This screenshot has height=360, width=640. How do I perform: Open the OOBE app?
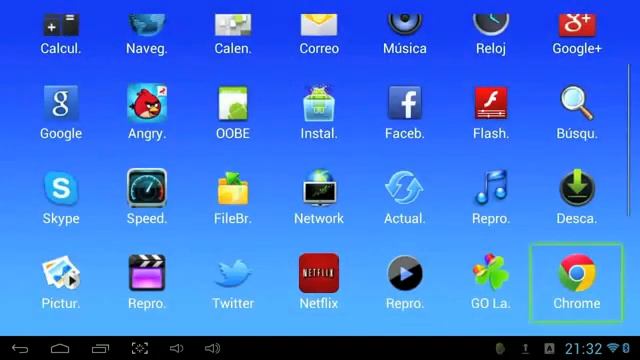233,113
